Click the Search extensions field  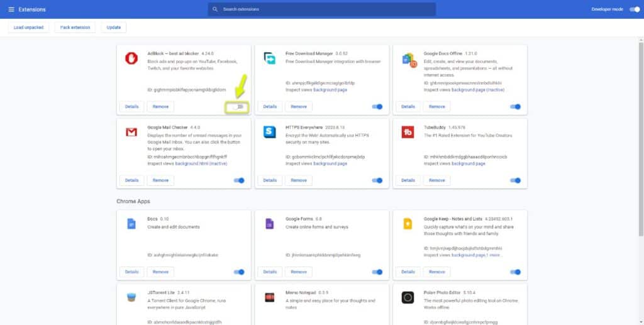(321, 9)
